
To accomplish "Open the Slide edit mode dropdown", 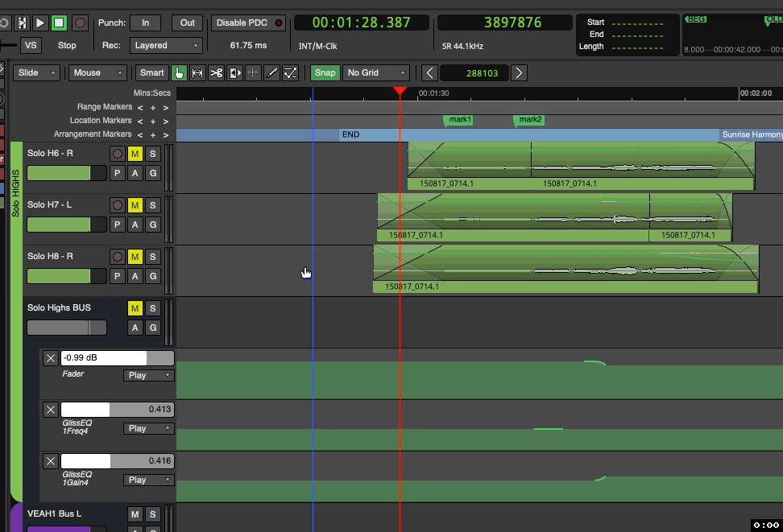I will point(37,73).
